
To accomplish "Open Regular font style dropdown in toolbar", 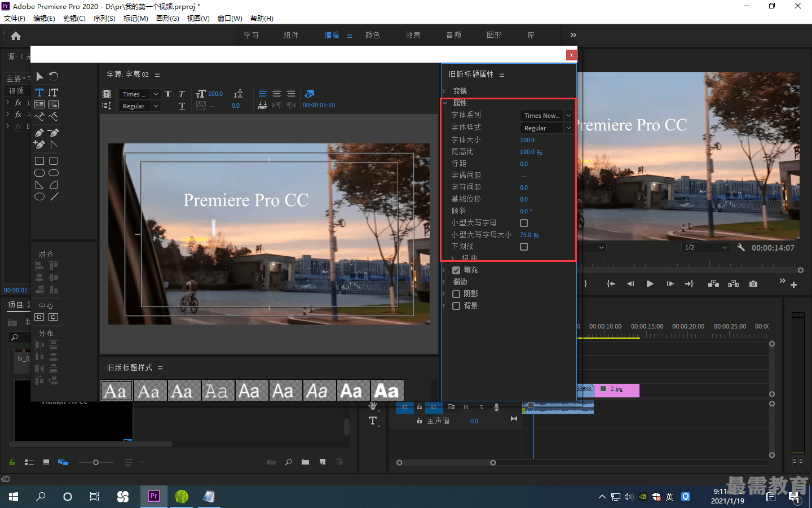I will [x=139, y=106].
